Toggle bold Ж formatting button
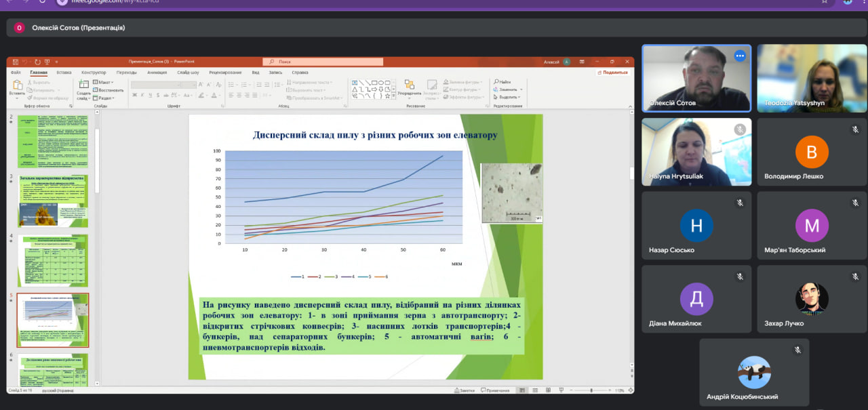The height and width of the screenshot is (410, 868). [x=134, y=95]
